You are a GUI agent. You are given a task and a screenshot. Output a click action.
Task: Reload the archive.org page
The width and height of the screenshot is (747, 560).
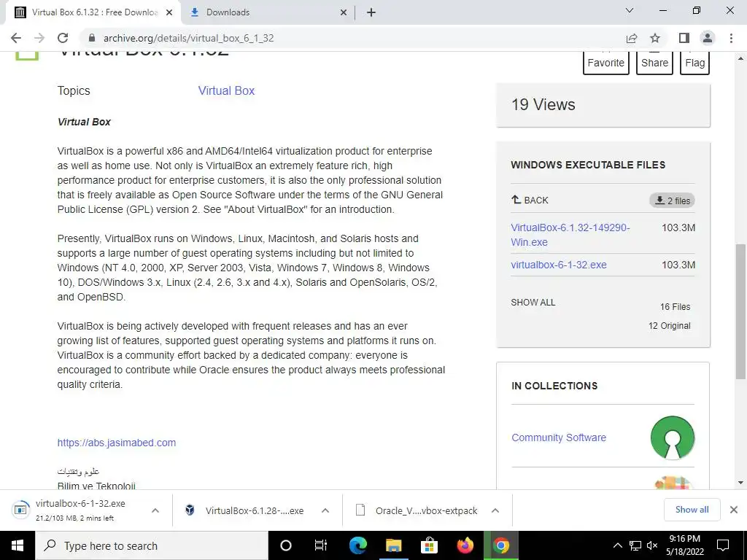(x=63, y=38)
